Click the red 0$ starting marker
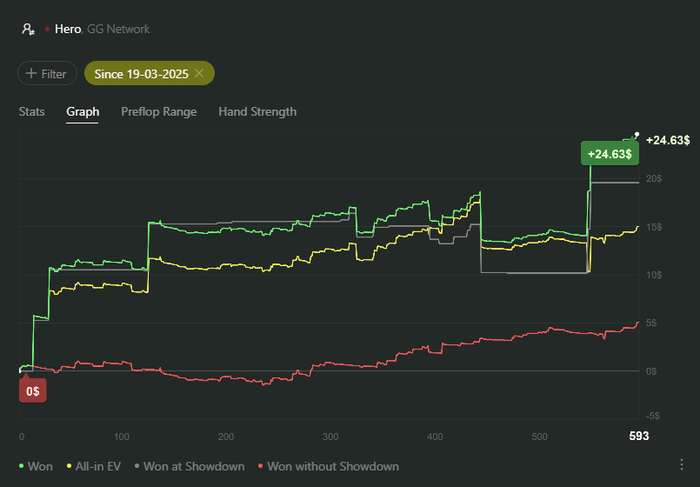The height and width of the screenshot is (487, 700). coord(33,391)
